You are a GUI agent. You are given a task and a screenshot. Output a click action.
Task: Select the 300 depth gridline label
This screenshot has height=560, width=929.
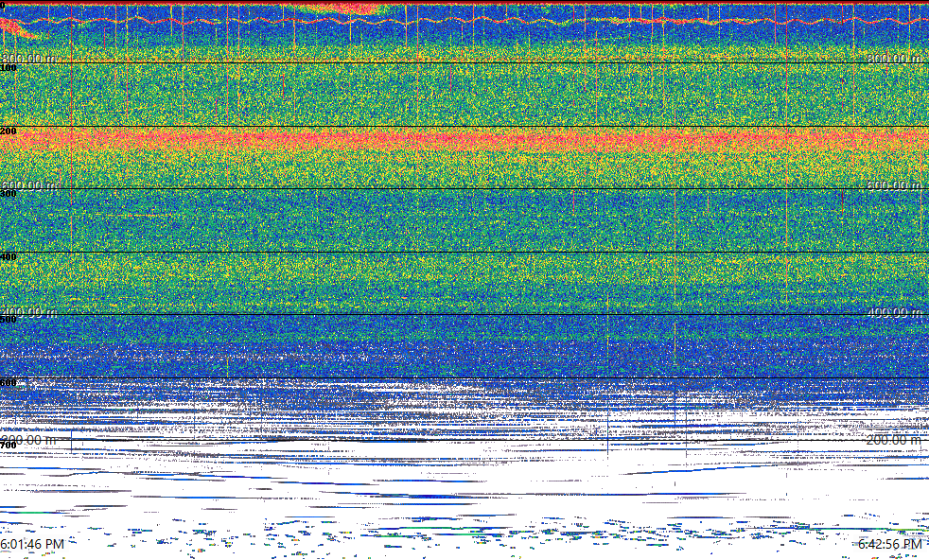tap(9, 194)
